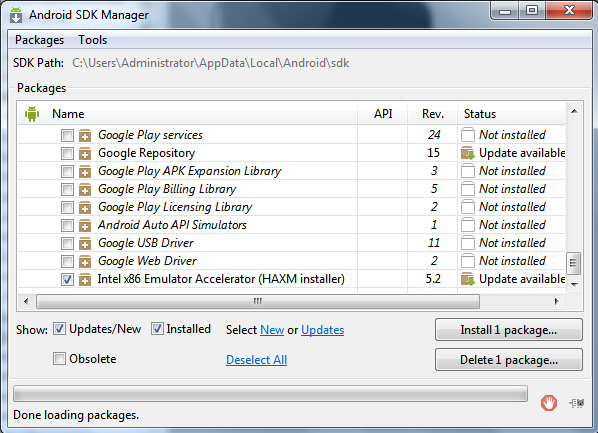Image resolution: width=598 pixels, height=433 pixels.
Task: Click the package icon beside Android Auto API Simulators
Action: 85,225
